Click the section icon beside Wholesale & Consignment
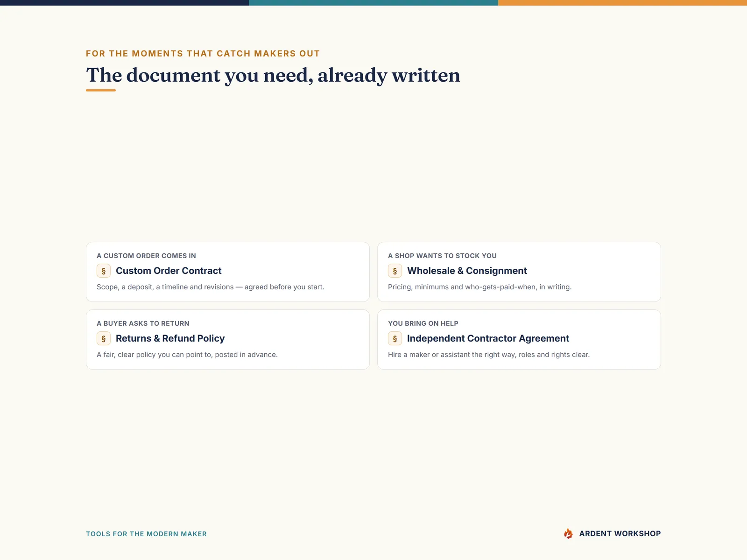The image size is (747, 560). coord(395,271)
